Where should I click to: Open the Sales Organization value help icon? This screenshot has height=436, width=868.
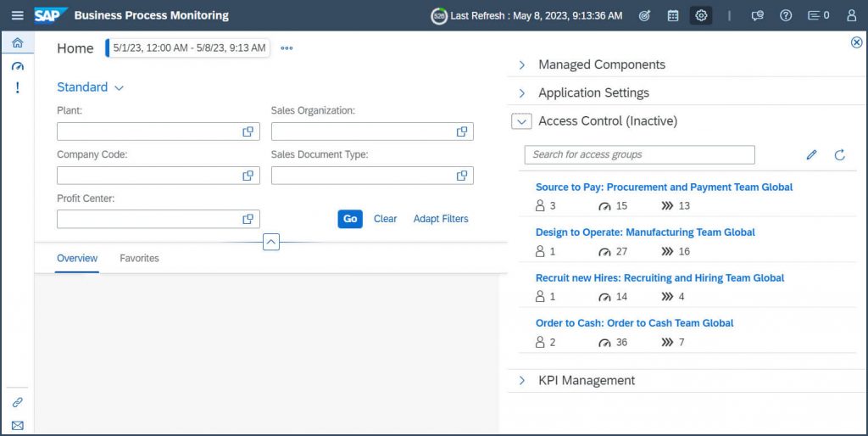coord(462,131)
